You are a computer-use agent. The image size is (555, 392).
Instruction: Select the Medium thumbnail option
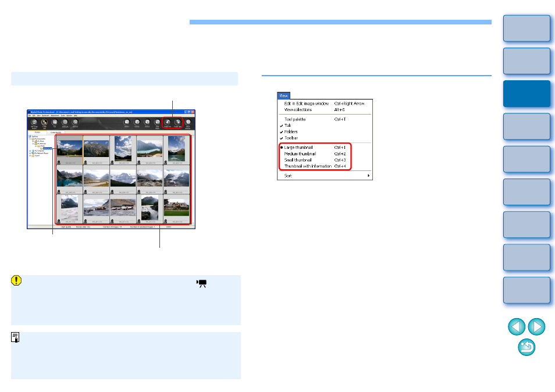coord(315,154)
